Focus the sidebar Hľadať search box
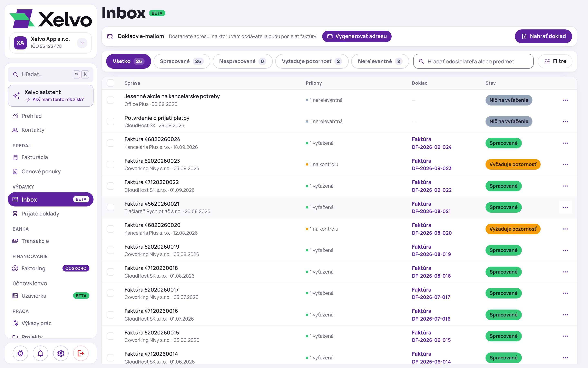The height and width of the screenshot is (368, 588). (x=51, y=74)
